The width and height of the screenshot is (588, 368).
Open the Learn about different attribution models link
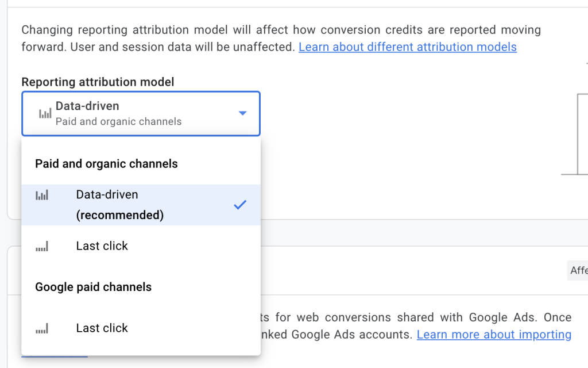pyautogui.click(x=407, y=47)
